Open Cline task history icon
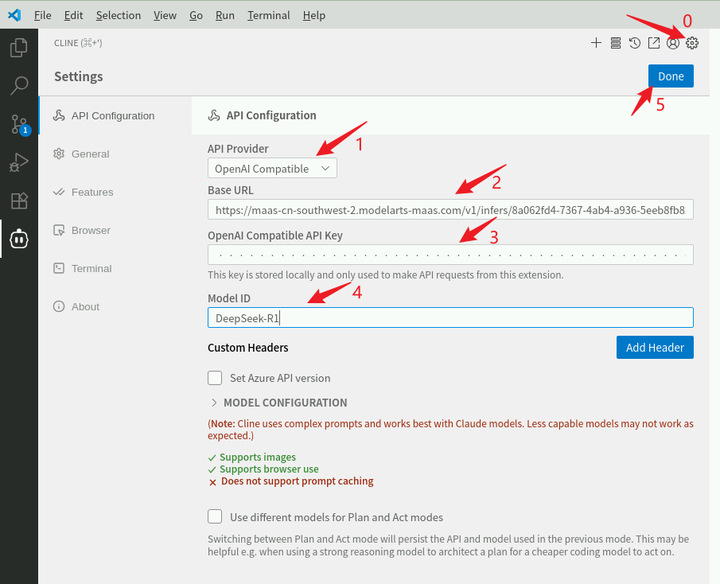720x584 pixels. click(635, 43)
